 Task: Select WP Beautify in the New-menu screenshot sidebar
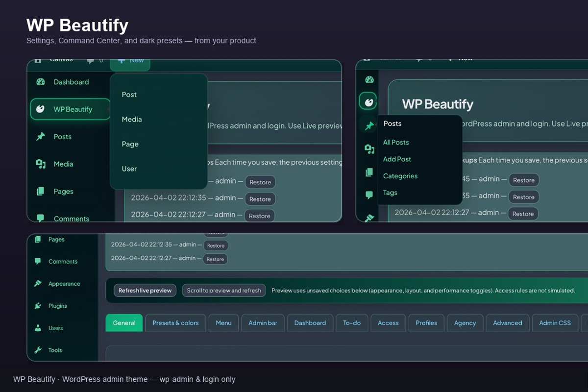click(70, 109)
